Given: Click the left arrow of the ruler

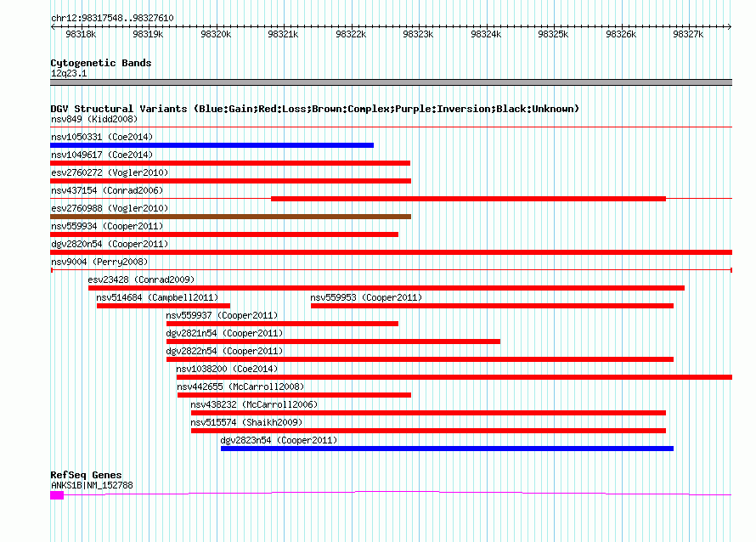Looking at the screenshot, I should [x=53, y=27].
